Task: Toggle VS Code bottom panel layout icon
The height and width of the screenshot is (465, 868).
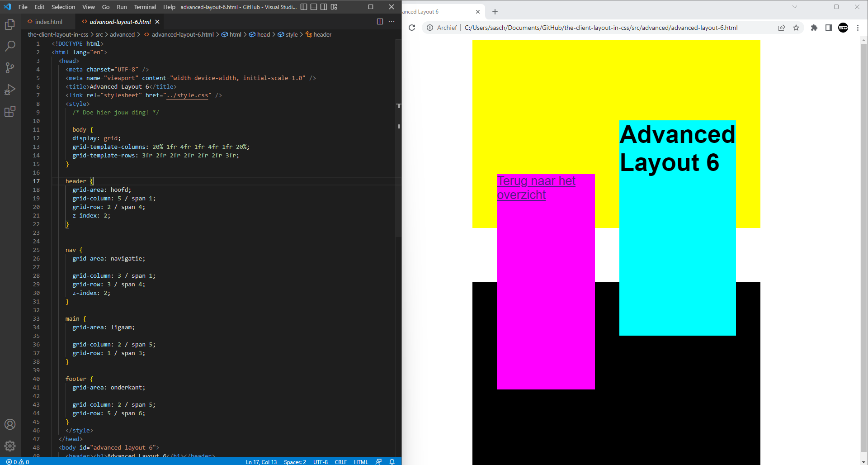Action: 314,7
